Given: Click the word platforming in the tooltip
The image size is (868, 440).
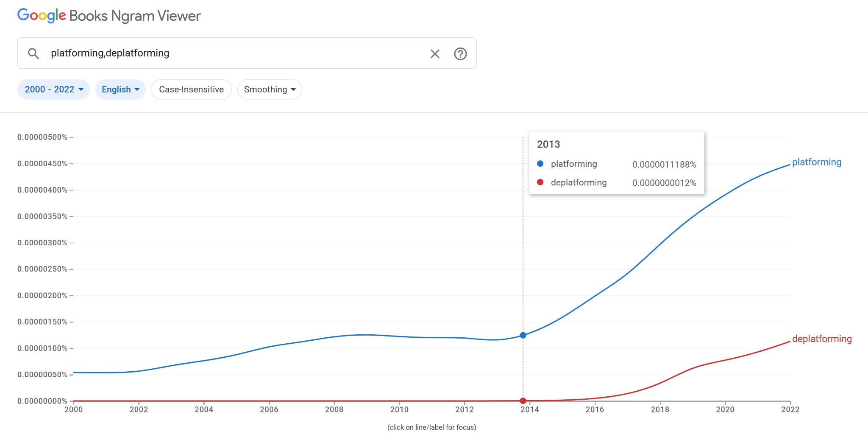Looking at the screenshot, I should click(x=574, y=164).
